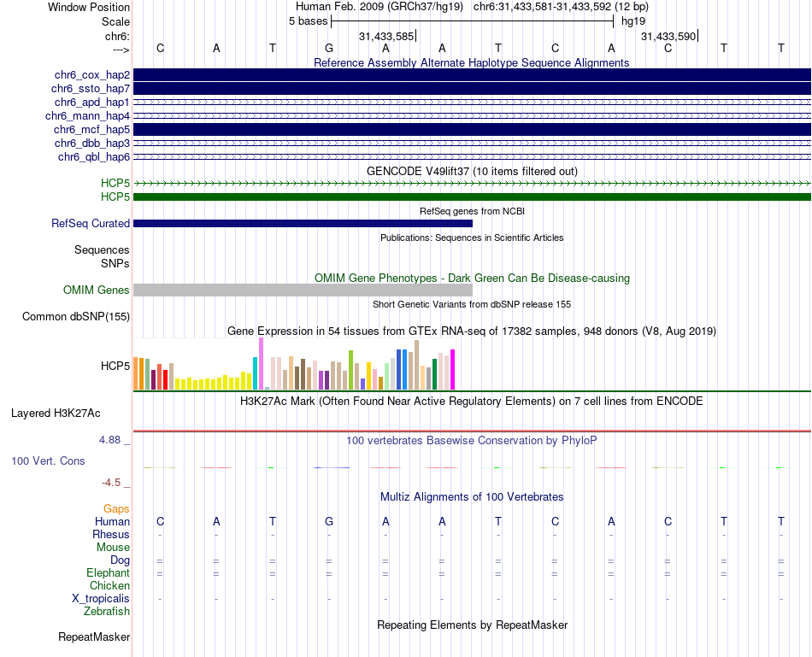Image resolution: width=812 pixels, height=657 pixels.
Task: Click Multiz Alignments of 100 Vertebrates title
Action: coord(472,497)
